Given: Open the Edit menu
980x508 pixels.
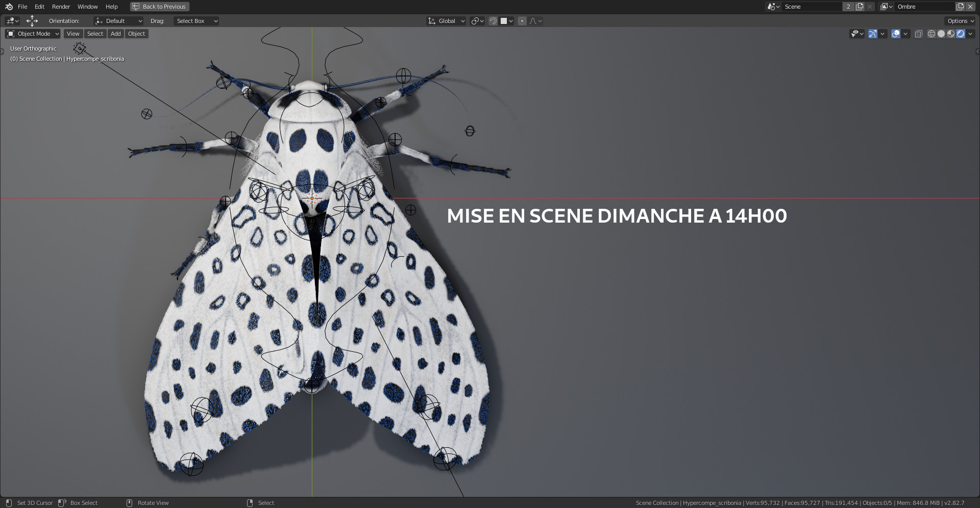Looking at the screenshot, I should pyautogui.click(x=39, y=7).
